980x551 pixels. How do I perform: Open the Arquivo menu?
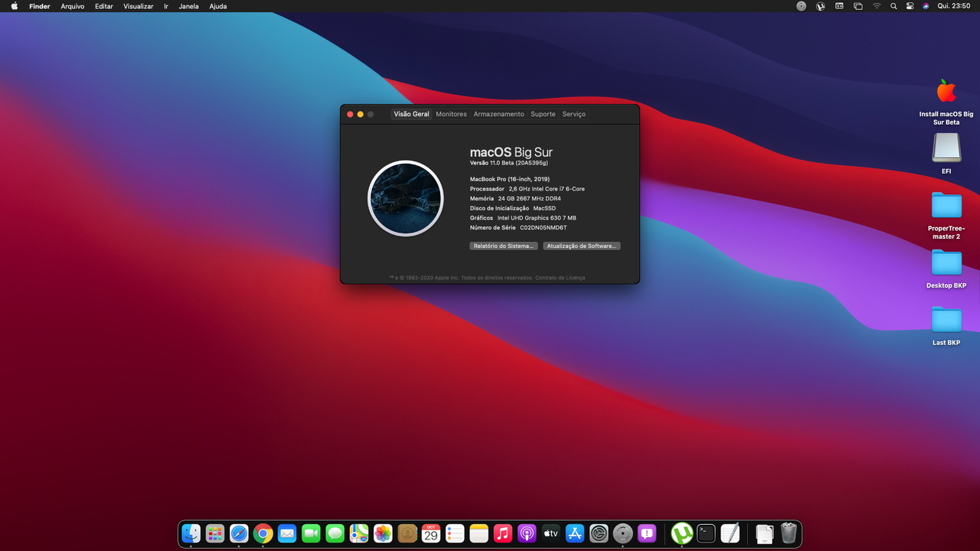coord(73,6)
